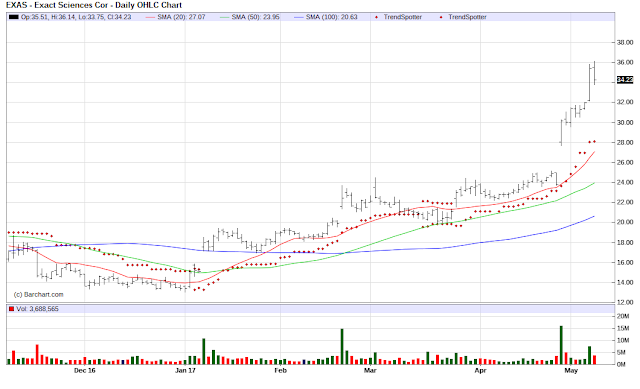Click the 18.00 price axis label

pos(625,242)
